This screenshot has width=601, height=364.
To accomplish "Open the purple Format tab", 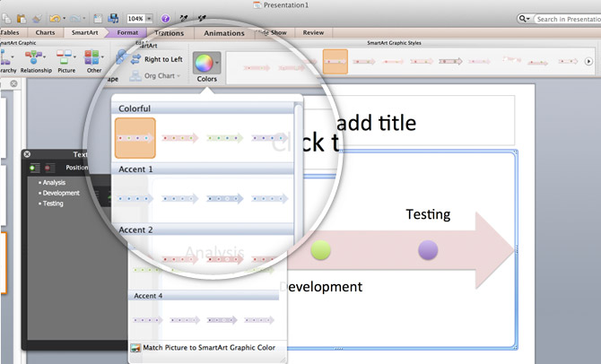I will 127,32.
